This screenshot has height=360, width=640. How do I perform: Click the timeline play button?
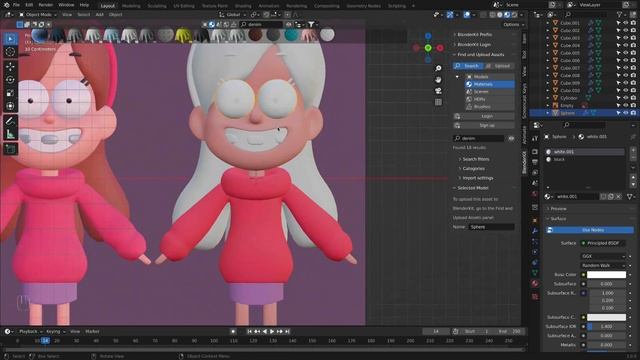coord(272,332)
